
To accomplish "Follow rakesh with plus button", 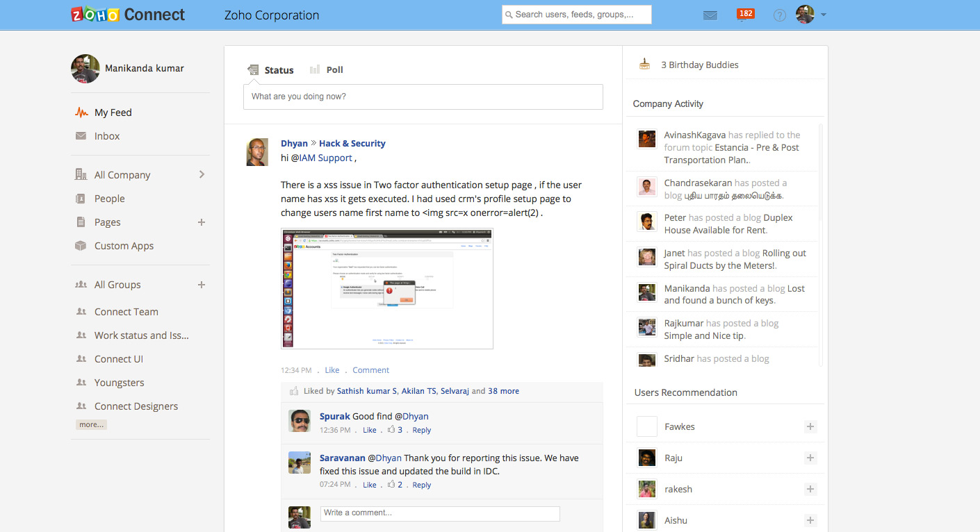I will pyautogui.click(x=810, y=489).
